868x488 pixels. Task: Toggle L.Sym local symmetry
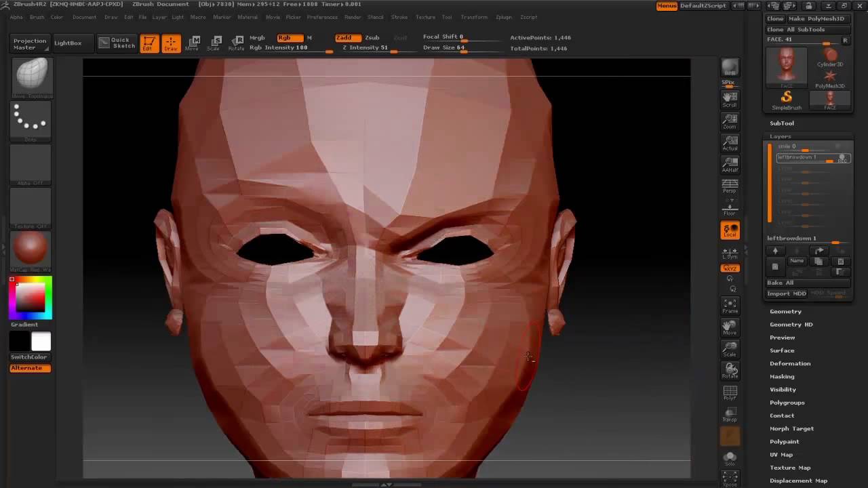730,253
